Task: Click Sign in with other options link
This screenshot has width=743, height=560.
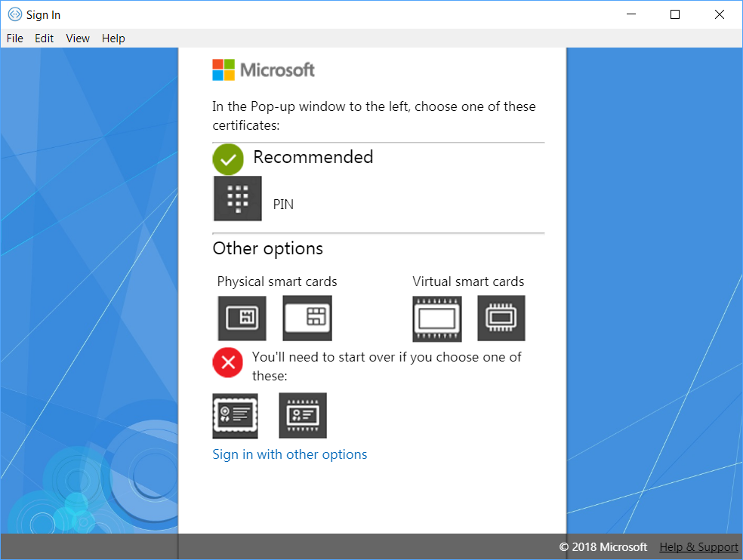Action: coord(289,454)
